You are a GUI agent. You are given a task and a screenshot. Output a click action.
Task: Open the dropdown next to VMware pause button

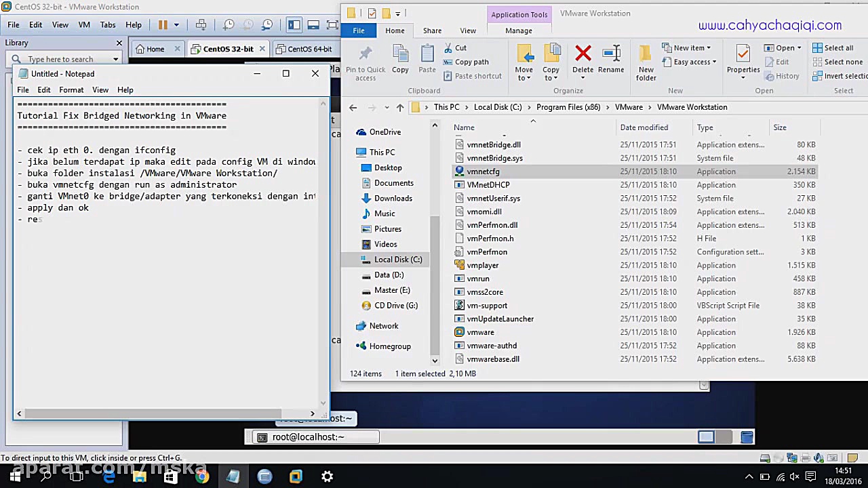point(176,25)
